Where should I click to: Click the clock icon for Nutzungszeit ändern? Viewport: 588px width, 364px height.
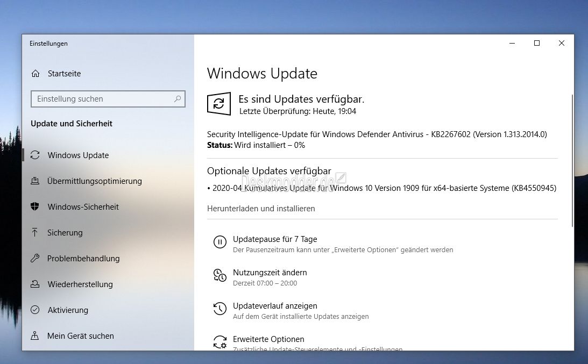point(219,275)
